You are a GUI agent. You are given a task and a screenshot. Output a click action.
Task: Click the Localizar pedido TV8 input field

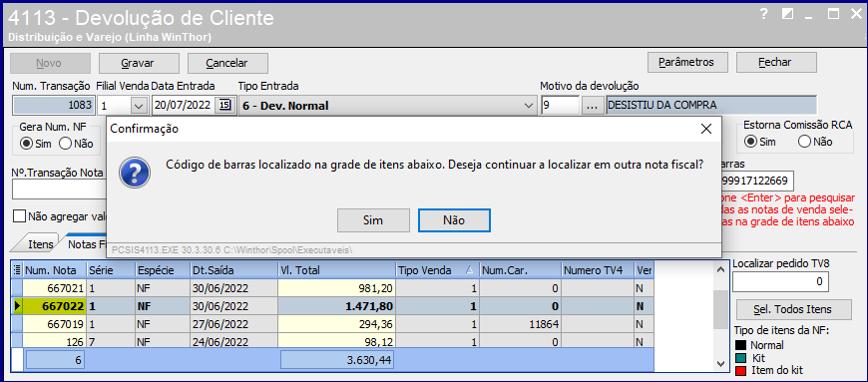(x=780, y=282)
